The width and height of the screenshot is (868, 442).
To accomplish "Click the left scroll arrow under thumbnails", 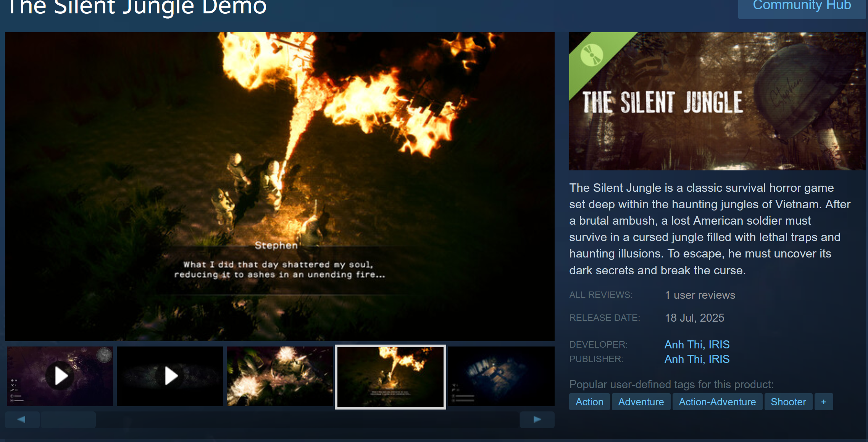I will [x=22, y=419].
